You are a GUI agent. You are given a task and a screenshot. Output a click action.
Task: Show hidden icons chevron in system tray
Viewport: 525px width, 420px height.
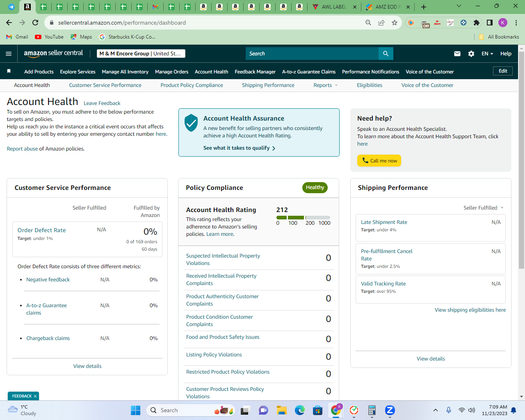pos(436,410)
